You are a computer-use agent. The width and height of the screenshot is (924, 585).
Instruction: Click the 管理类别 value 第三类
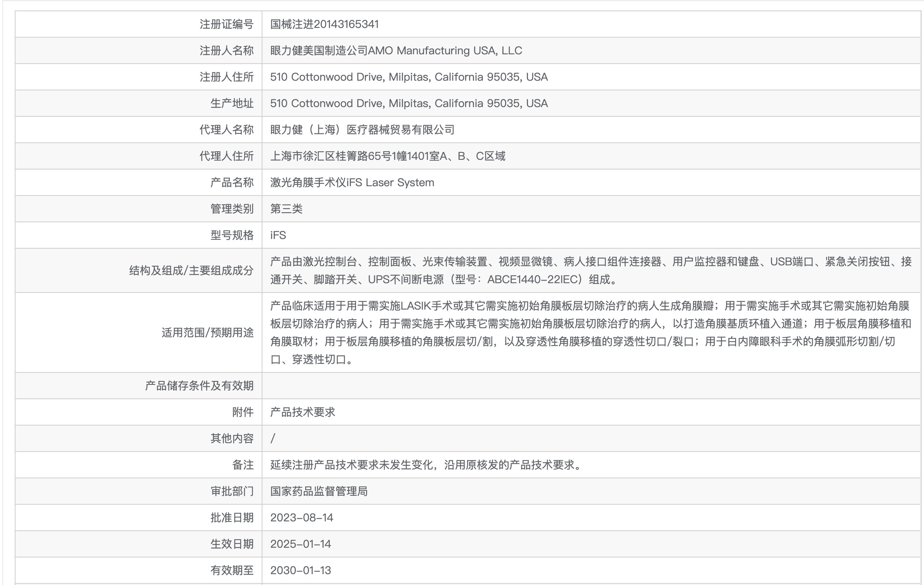point(286,209)
